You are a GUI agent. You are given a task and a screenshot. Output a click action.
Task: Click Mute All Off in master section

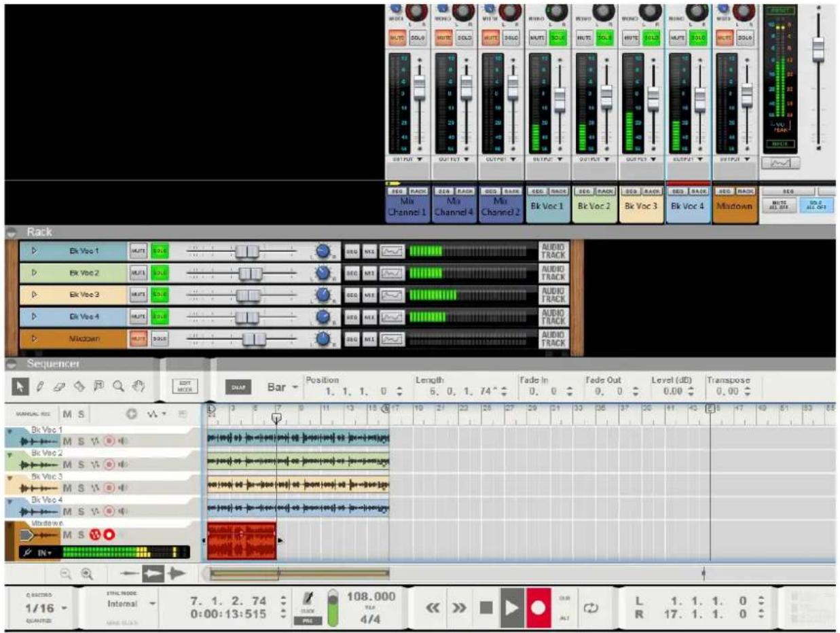(x=778, y=206)
